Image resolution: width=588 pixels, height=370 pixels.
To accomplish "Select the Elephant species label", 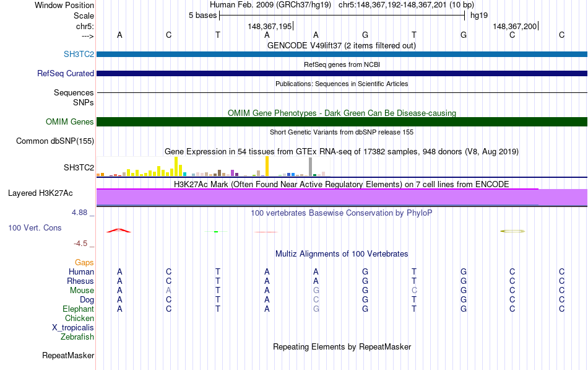I will pos(78,309).
